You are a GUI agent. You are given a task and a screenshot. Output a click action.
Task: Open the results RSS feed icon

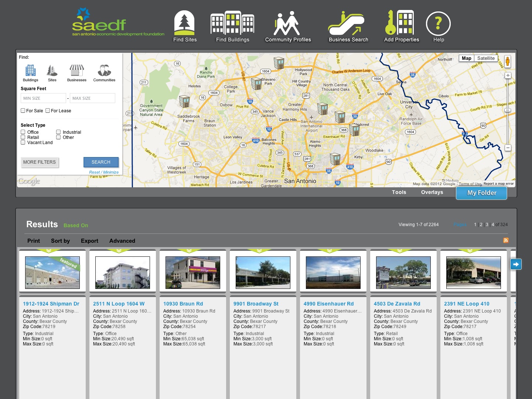point(506,241)
